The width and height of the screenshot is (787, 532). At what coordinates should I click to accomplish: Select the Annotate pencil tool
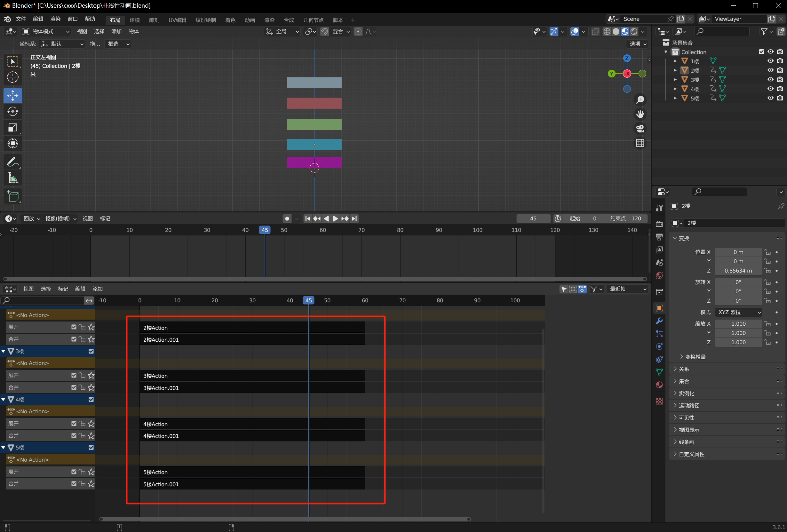coord(12,162)
